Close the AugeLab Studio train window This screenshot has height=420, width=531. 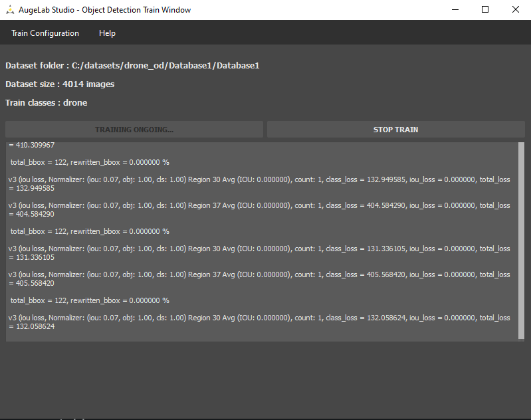516,10
